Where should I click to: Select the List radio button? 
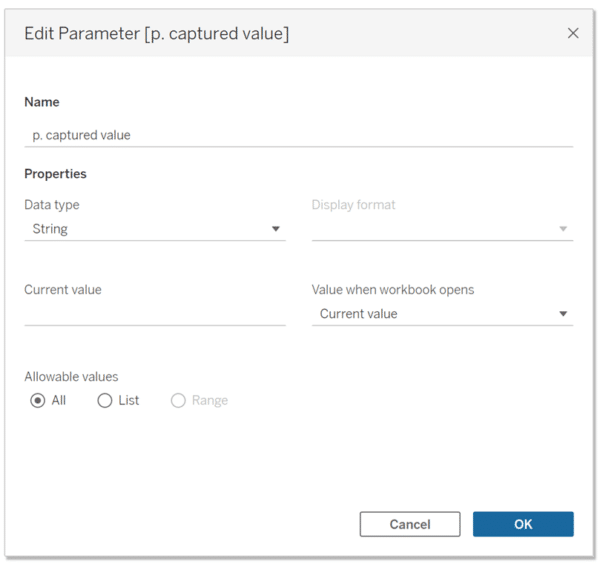tap(105, 400)
